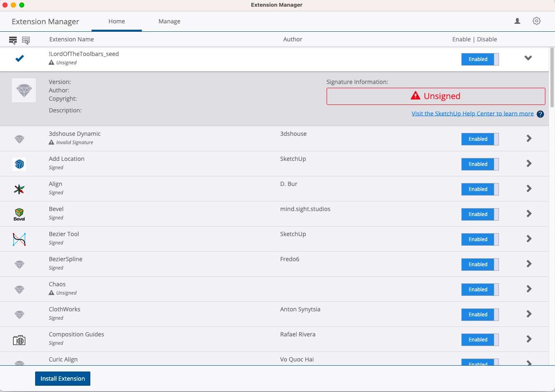This screenshot has width=555, height=392.
Task: Click the Extension Name column header
Action: click(72, 39)
